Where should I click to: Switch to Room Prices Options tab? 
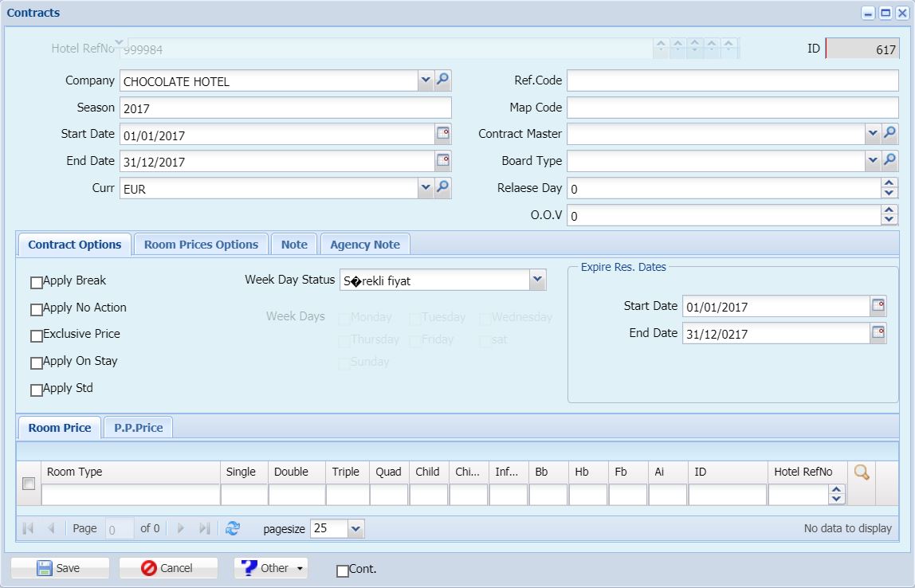pyautogui.click(x=202, y=245)
